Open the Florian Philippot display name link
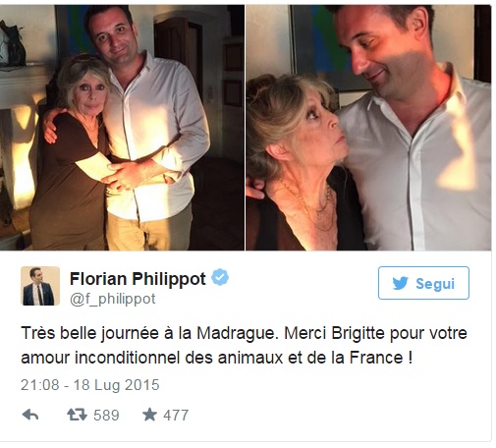Viewport: 496px width, 448px height. tap(138, 279)
